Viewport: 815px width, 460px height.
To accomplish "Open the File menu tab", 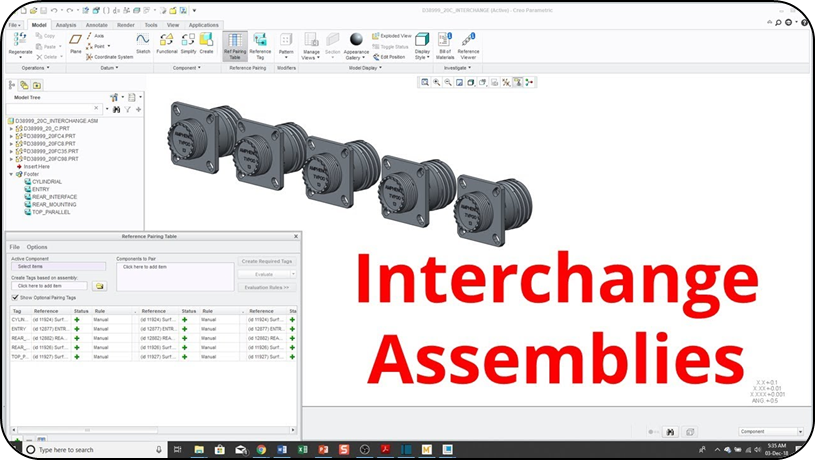I will (15, 25).
